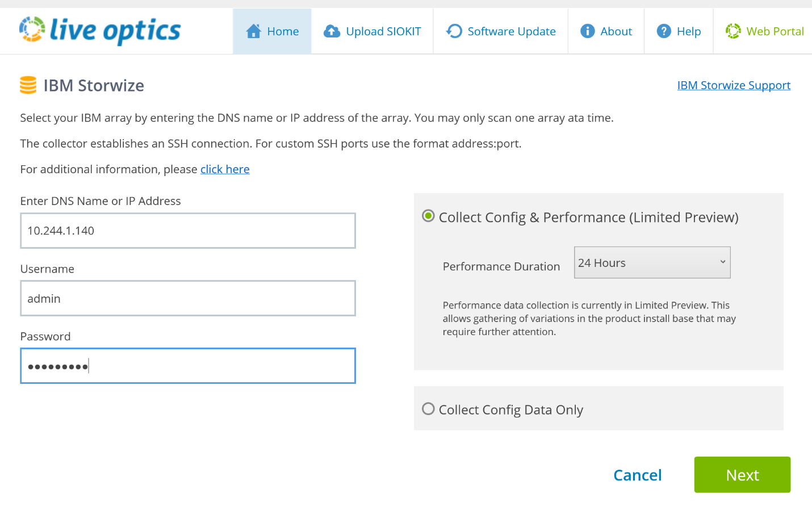The image size is (812, 510).
Task: Select Collect Config & Performance radio button
Action: pos(428,216)
